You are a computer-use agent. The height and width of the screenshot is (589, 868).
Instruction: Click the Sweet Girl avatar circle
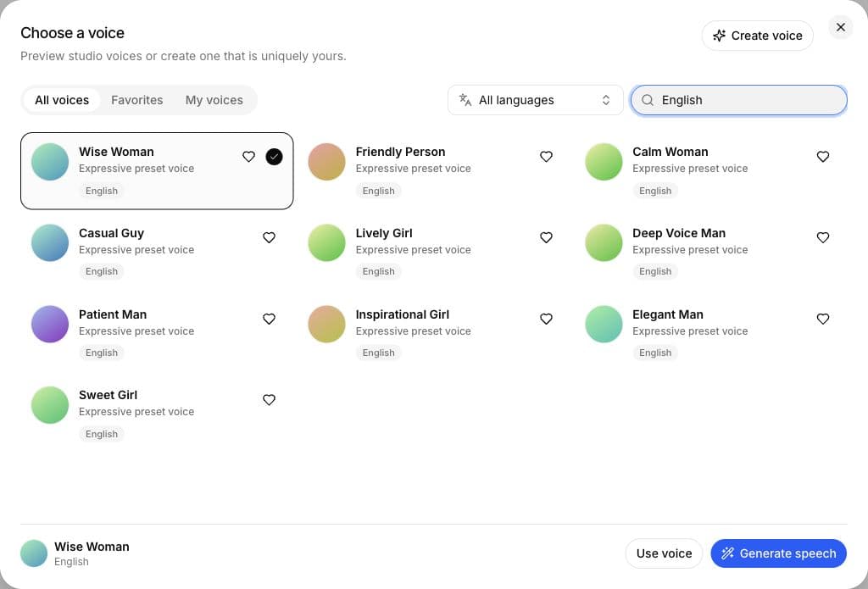tap(50, 404)
